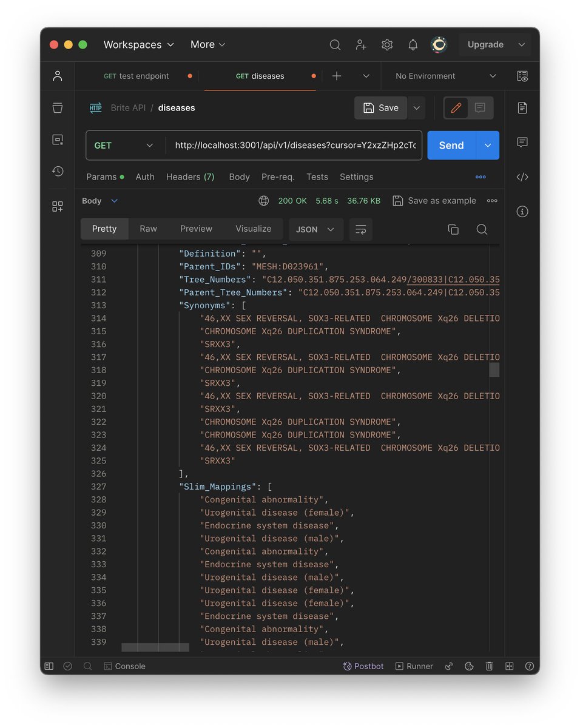The height and width of the screenshot is (728, 580).
Task: Open Documentation panel in right sidebar
Action: point(522,107)
